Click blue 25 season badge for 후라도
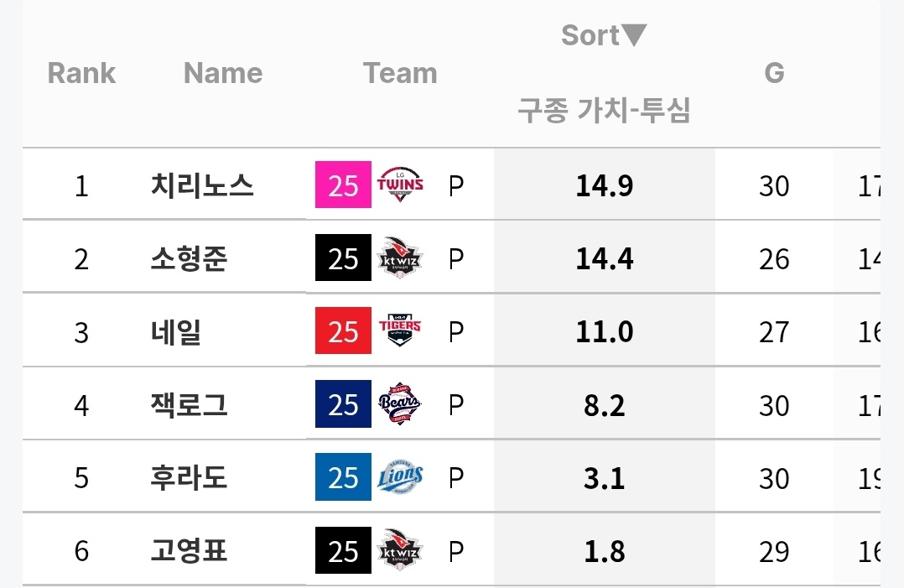Viewport: 904px width, 588px height. point(343,478)
